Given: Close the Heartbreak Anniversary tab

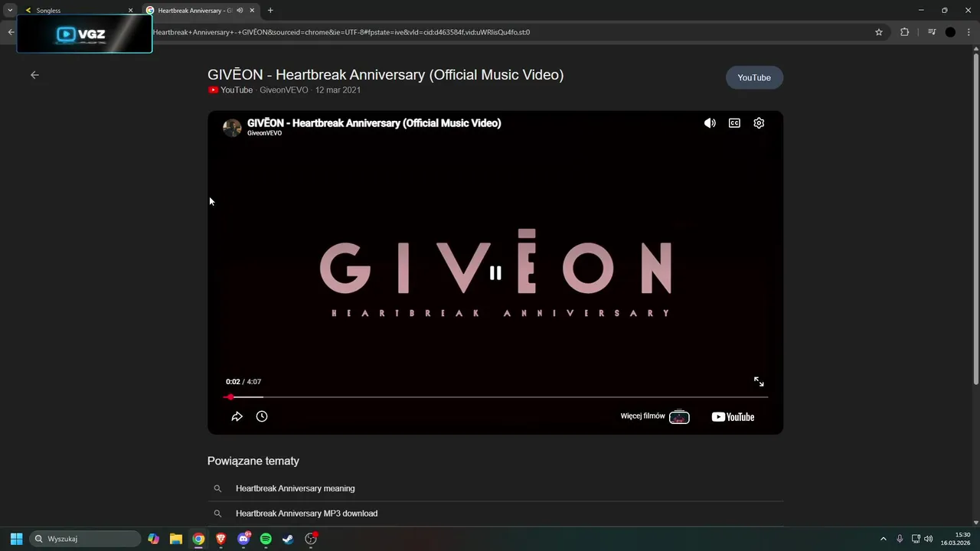Looking at the screenshot, I should (253, 11).
